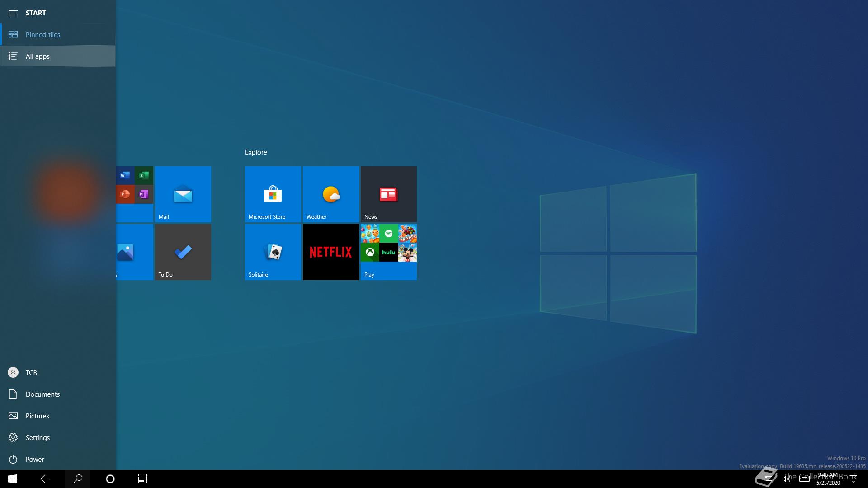Open Task View from the taskbar
The height and width of the screenshot is (488, 868).
coord(142,479)
